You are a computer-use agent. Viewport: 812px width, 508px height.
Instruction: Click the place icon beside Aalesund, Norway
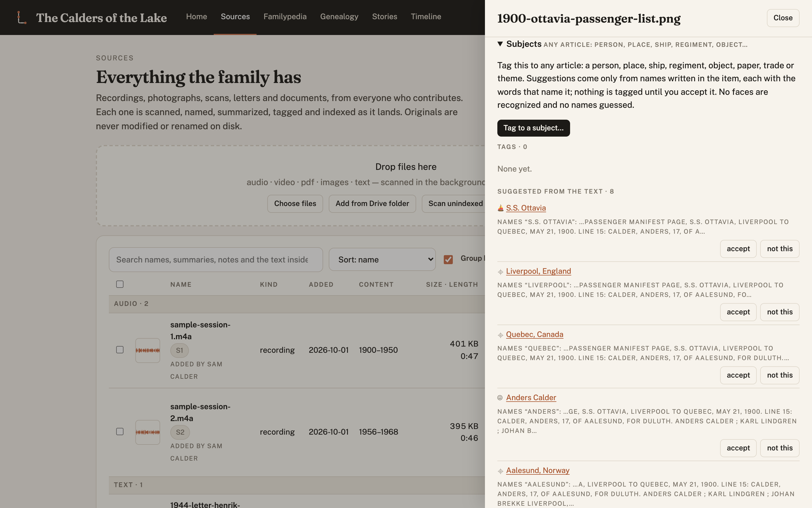[x=500, y=471]
